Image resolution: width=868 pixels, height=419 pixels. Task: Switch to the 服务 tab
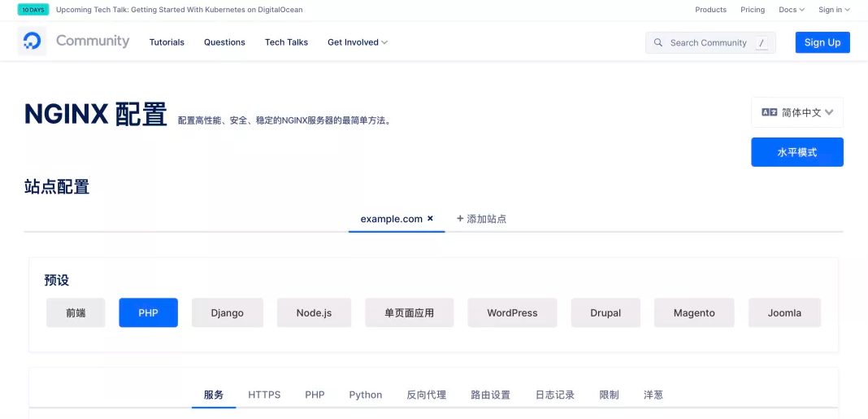point(214,395)
